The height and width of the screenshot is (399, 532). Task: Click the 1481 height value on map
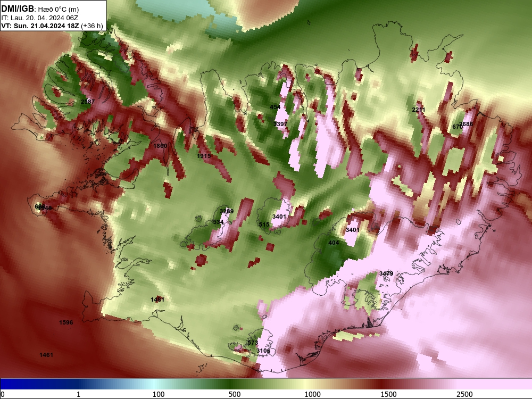pos(157,299)
